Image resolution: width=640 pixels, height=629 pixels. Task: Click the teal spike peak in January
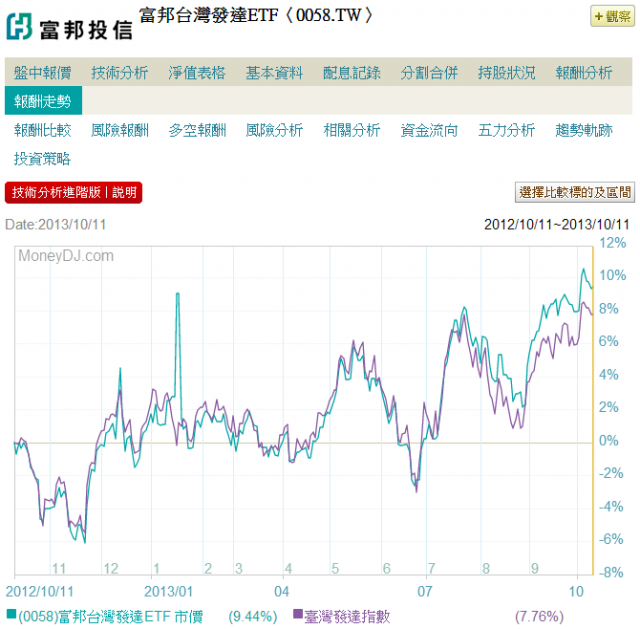(x=178, y=294)
